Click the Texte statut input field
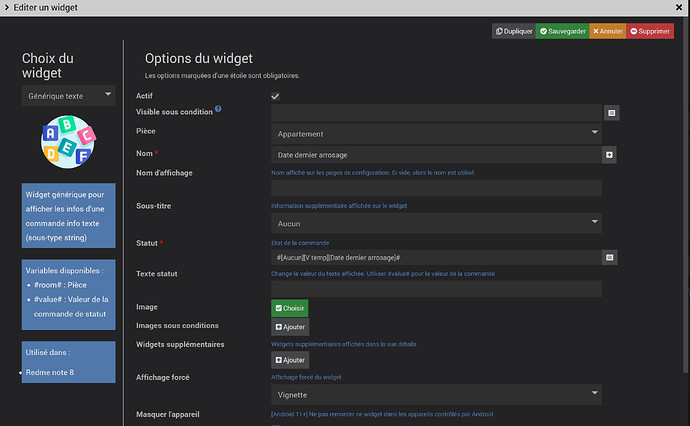 [x=436, y=289]
